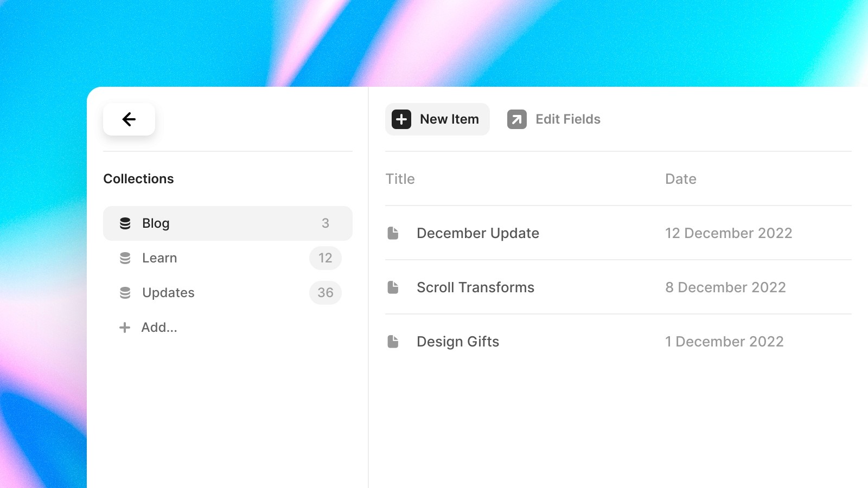
Task: Click the Title column header
Action: 400,179
